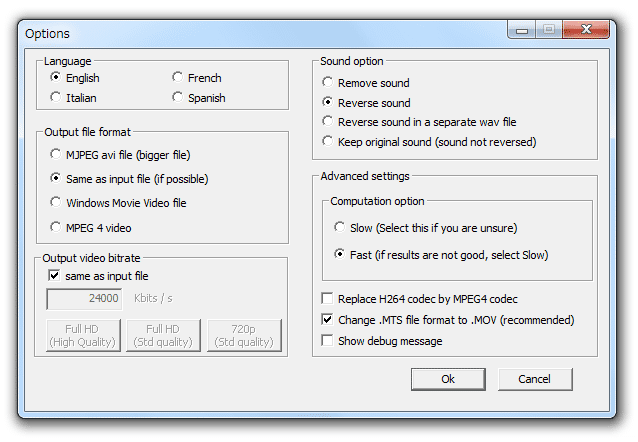This screenshot has height=442, width=638.
Task: Click the Cancel button
Action: (x=535, y=379)
